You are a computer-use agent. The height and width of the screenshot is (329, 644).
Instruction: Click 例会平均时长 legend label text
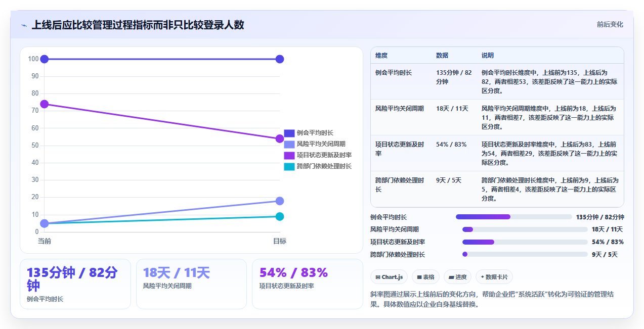(315, 133)
